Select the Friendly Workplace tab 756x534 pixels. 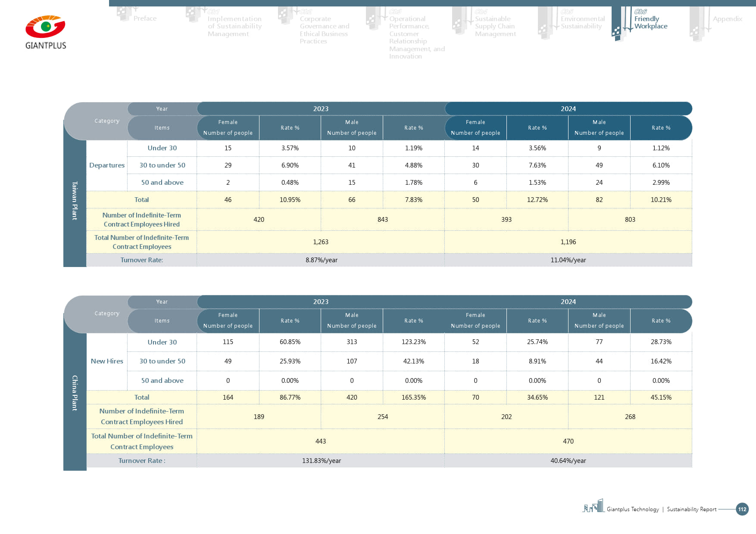tap(650, 22)
